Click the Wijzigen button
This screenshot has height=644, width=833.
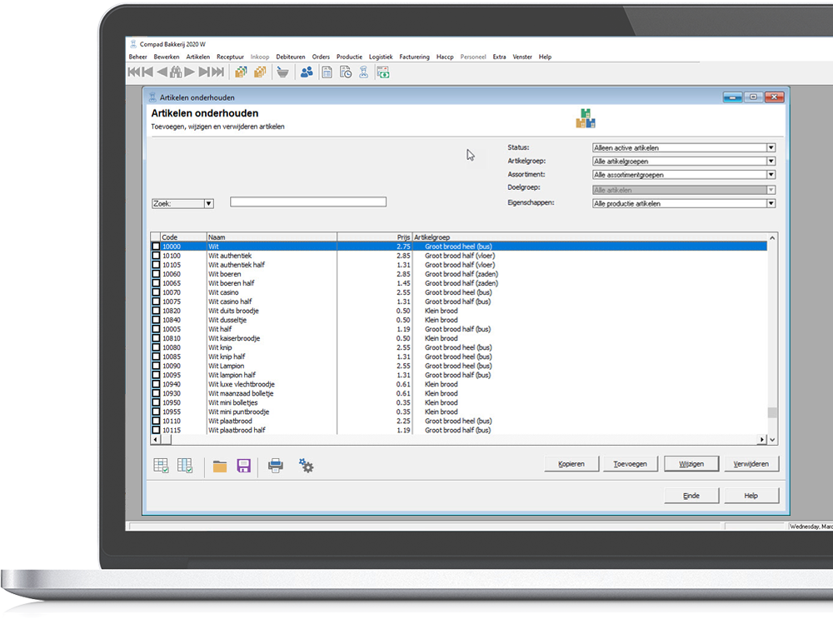691,464
